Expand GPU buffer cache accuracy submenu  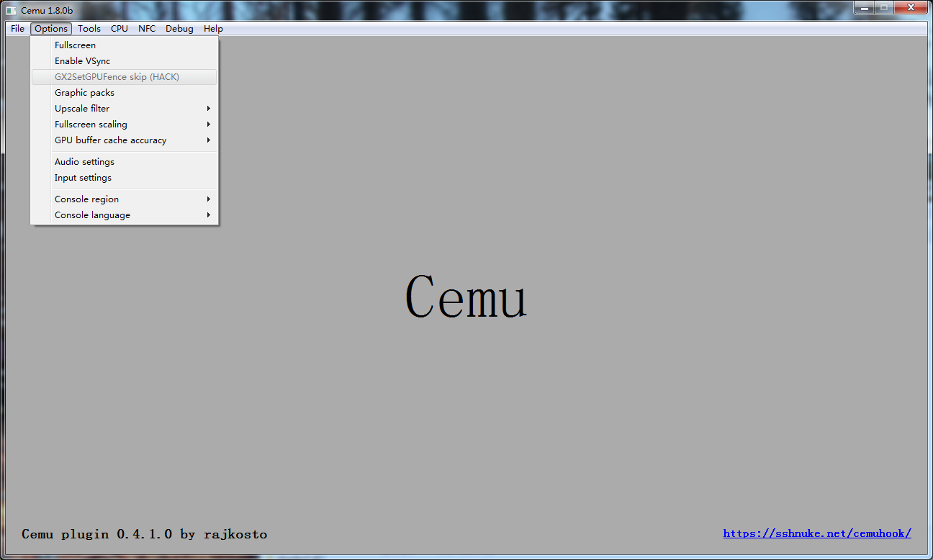click(x=124, y=140)
